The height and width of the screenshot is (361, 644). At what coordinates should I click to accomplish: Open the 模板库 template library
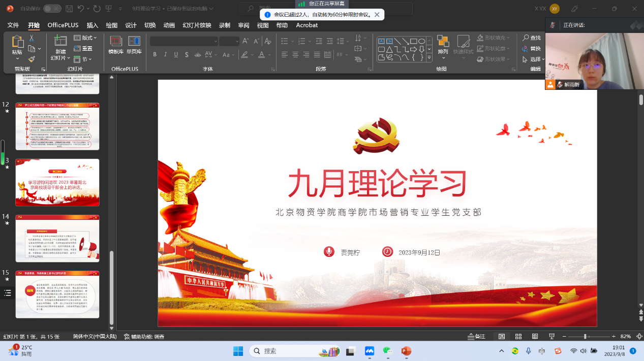coord(116,45)
